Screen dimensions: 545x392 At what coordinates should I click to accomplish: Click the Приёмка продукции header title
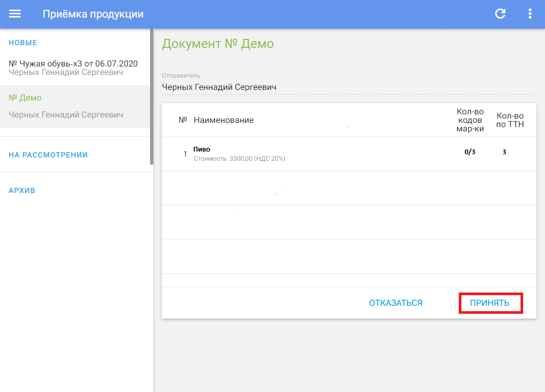[93, 14]
